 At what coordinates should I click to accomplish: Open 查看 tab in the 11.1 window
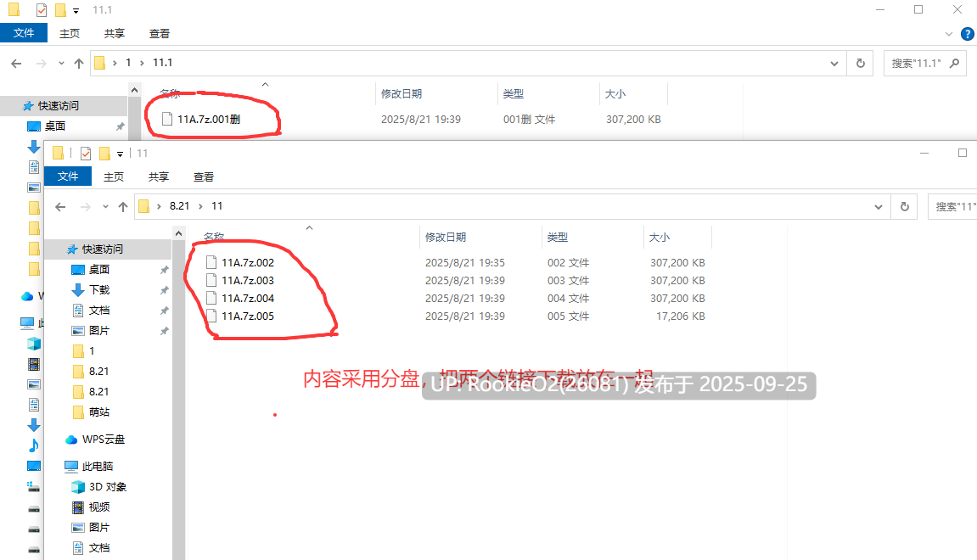point(159,34)
